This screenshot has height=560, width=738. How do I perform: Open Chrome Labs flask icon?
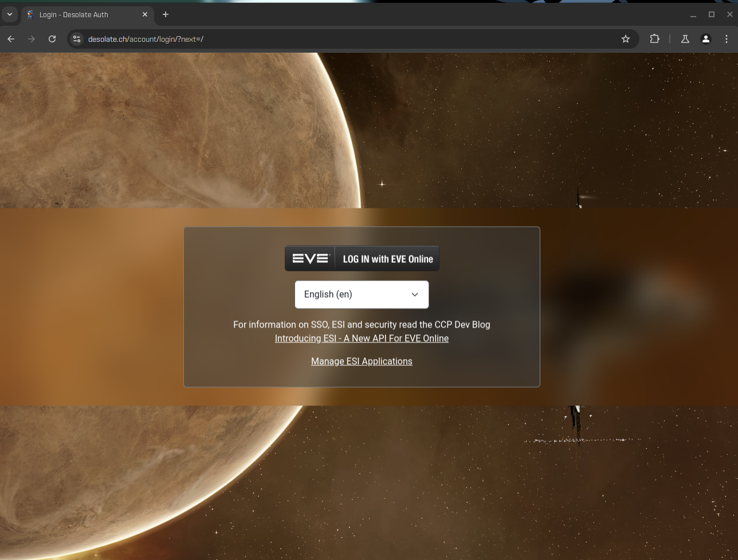pyautogui.click(x=685, y=39)
